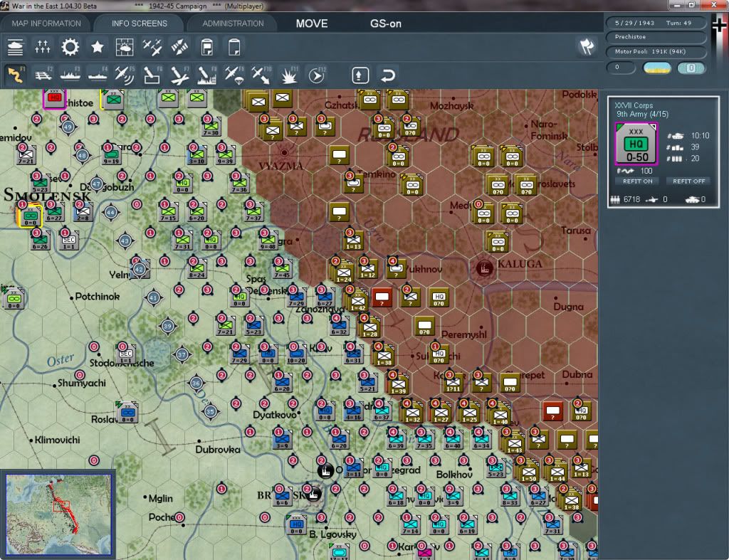Click the upload/save arrow box icon
The width and height of the screenshot is (729, 560).
coord(360,75)
